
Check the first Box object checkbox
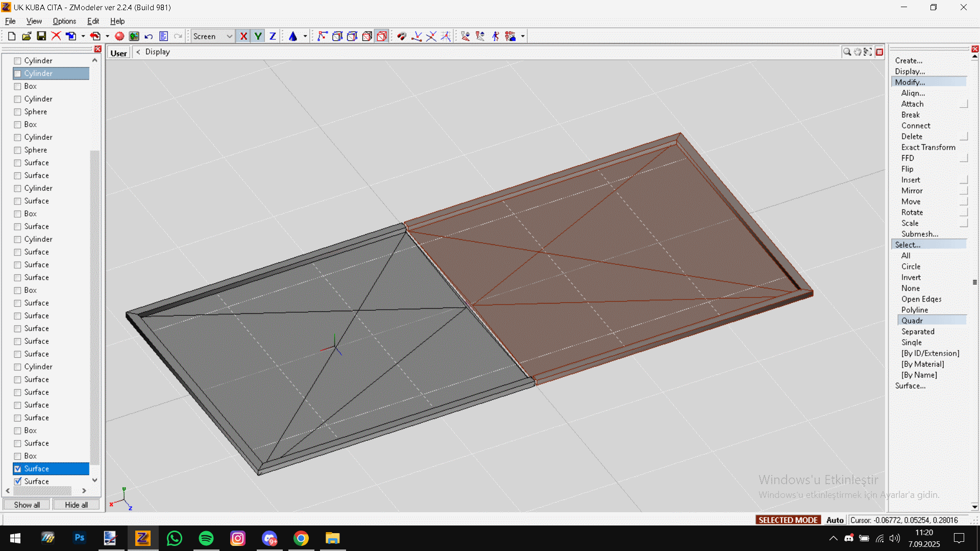tap(18, 86)
